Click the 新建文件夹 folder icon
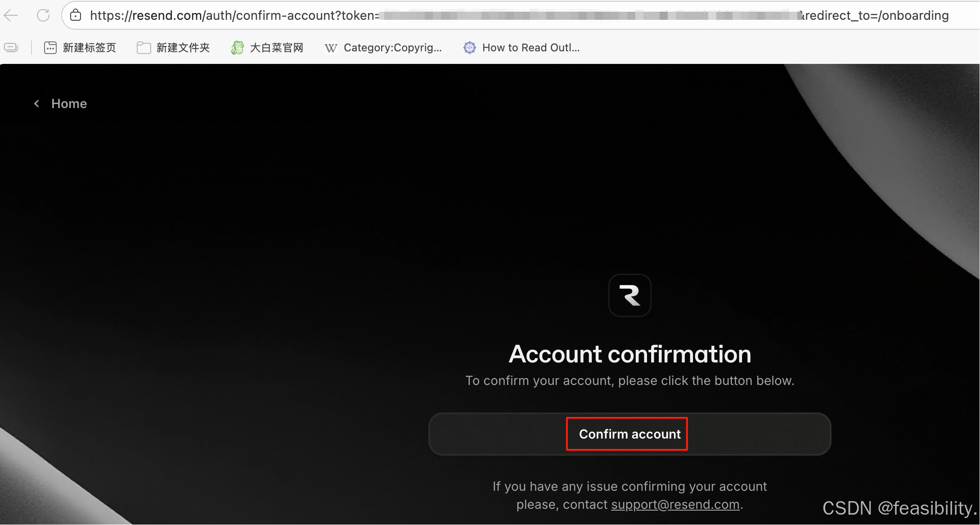The height and width of the screenshot is (525, 980). tap(144, 48)
